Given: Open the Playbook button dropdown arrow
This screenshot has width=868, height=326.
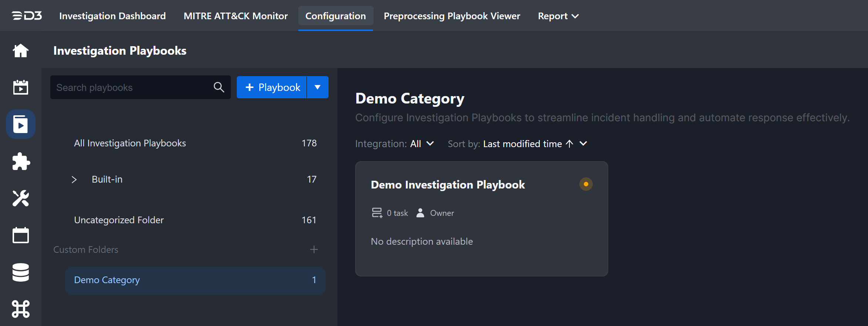Looking at the screenshot, I should coord(317,87).
